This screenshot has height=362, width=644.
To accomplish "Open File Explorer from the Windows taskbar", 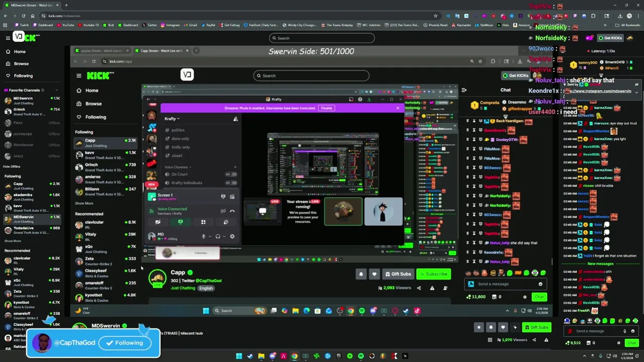I will [x=261, y=356].
